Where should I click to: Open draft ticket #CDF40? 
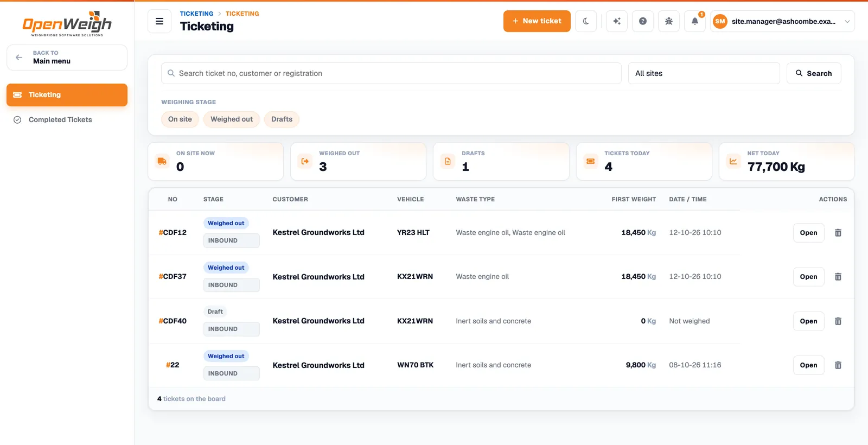click(808, 321)
